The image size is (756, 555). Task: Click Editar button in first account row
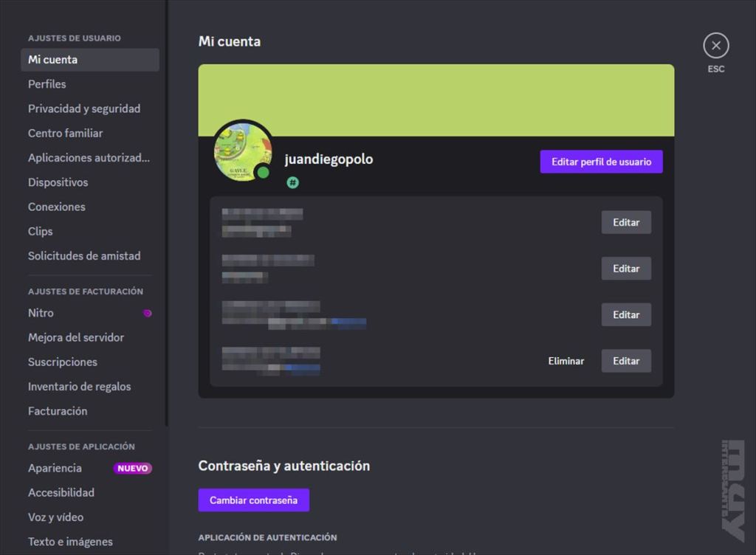point(626,223)
